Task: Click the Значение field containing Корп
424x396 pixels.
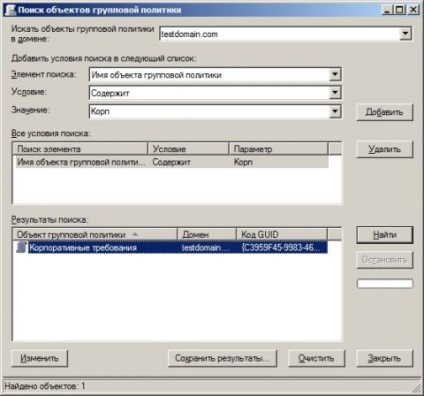Action: [215, 111]
